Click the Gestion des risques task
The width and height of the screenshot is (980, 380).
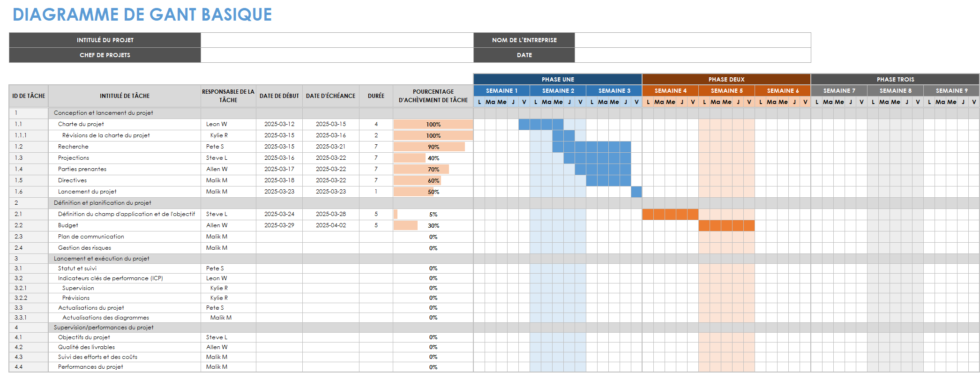pos(84,248)
